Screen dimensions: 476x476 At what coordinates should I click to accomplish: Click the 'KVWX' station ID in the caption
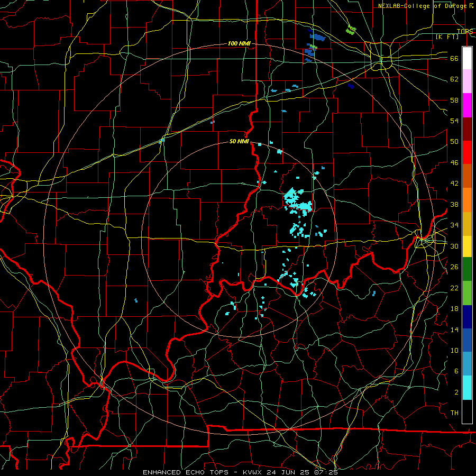(x=253, y=472)
